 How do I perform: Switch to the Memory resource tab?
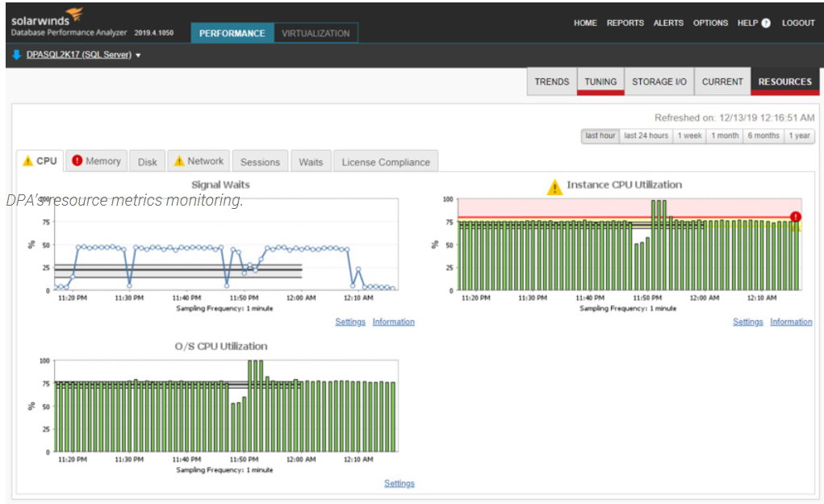(96, 160)
